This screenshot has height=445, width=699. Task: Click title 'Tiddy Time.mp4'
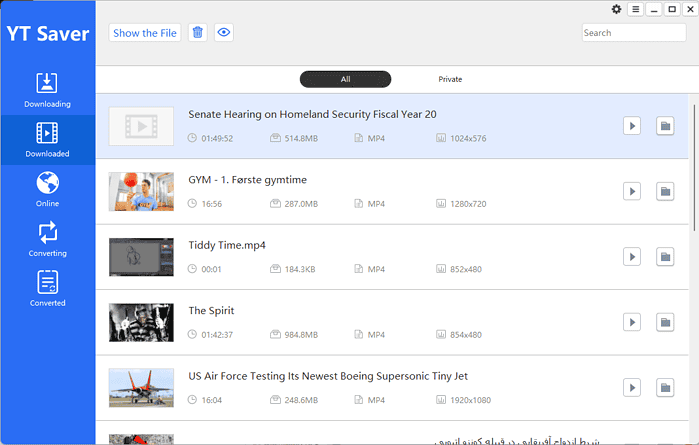[227, 245]
